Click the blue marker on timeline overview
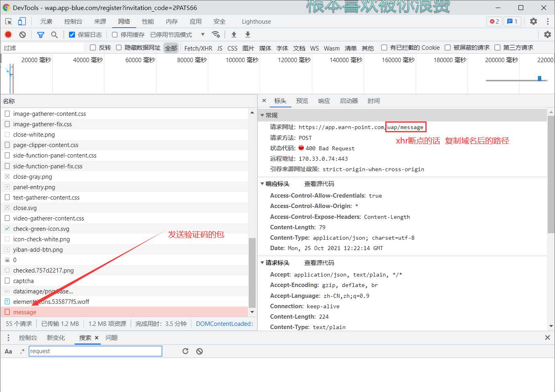The width and height of the screenshot is (555, 392). (540, 78)
